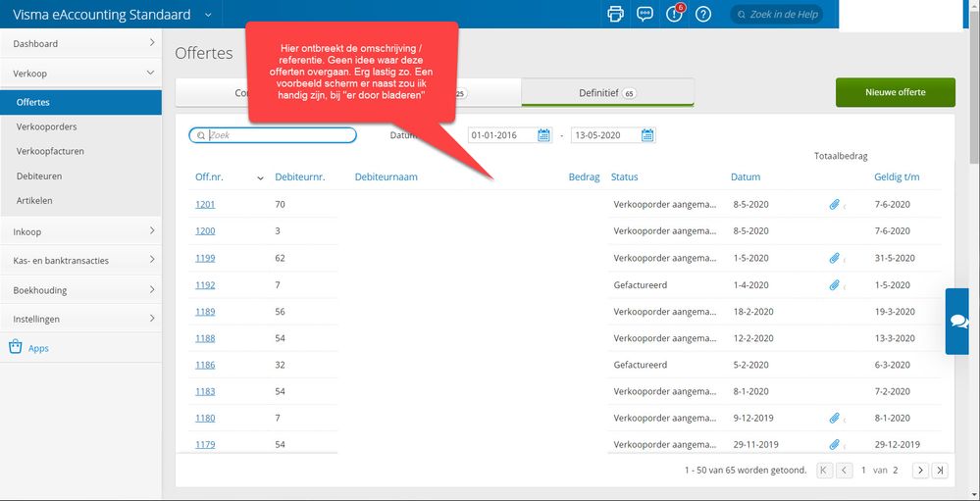
Task: Open offer number 1189
Action: pos(205,312)
